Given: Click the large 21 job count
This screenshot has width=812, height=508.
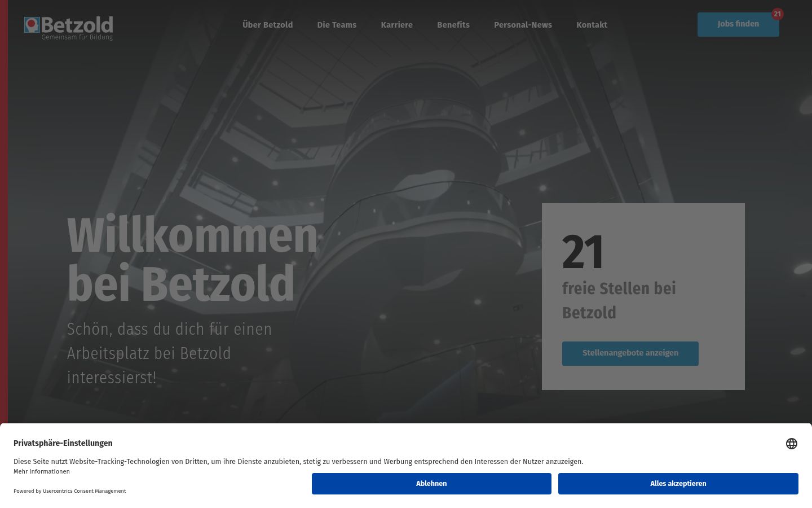Looking at the screenshot, I should tap(583, 252).
